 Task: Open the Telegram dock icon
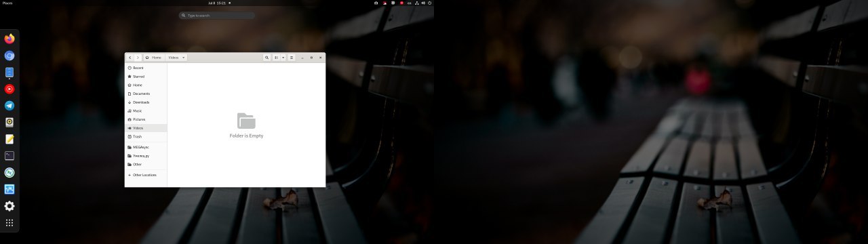pyautogui.click(x=9, y=106)
